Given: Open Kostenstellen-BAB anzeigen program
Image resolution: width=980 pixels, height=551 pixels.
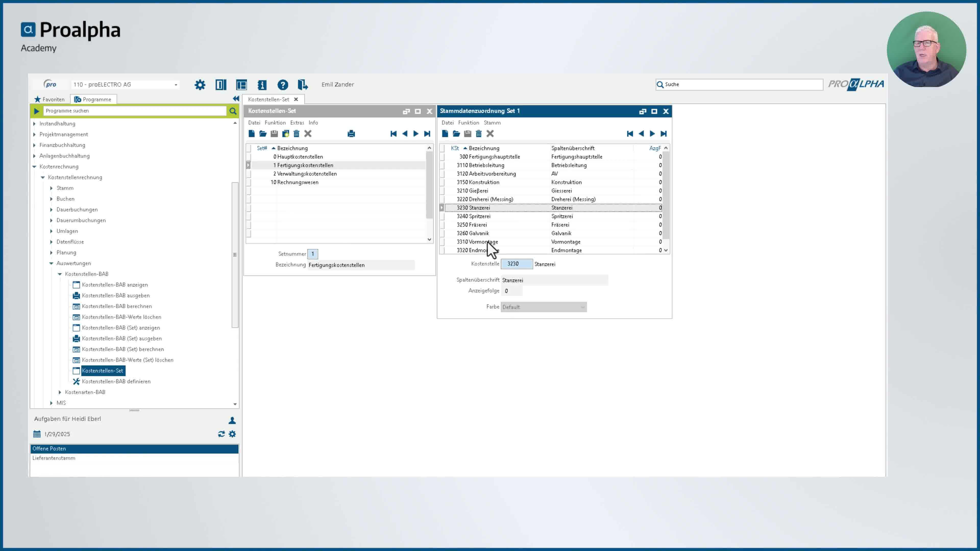Looking at the screenshot, I should click(115, 284).
